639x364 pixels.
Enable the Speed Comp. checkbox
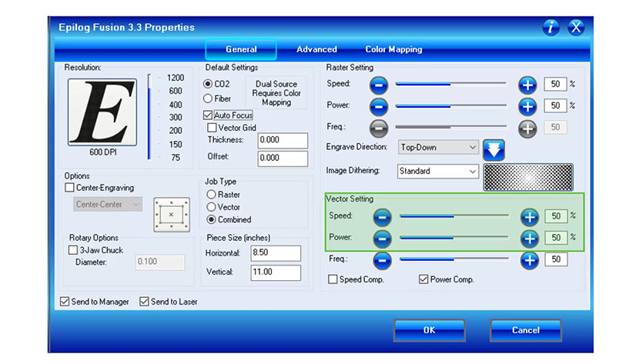(x=333, y=280)
